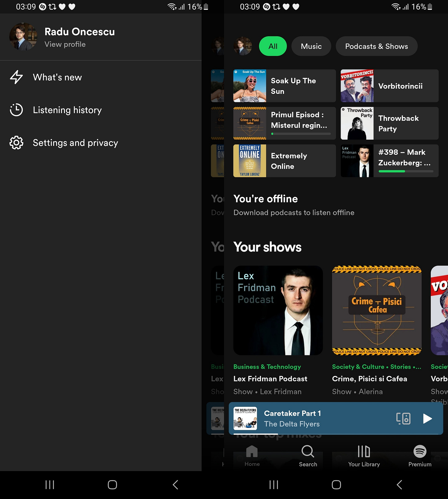Open Lex Fridman Podcast large cover art

coord(278,311)
